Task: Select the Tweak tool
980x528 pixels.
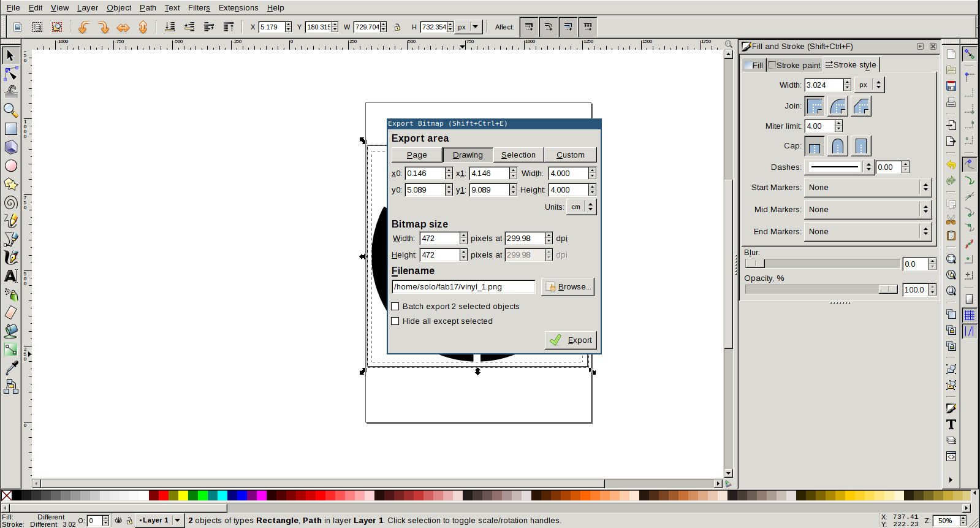Action: (x=10, y=92)
